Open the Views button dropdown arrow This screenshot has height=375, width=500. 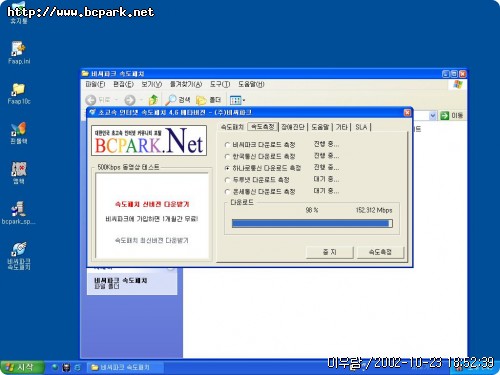click(x=244, y=100)
